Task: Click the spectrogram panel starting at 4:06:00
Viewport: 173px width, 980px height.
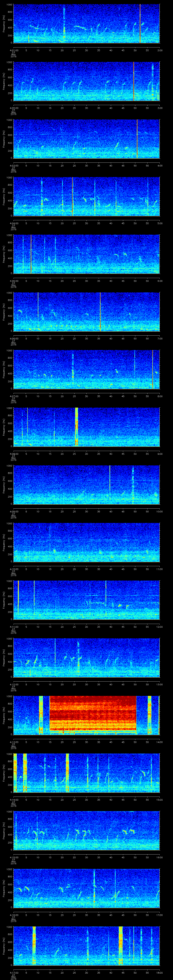Action: pyautogui.click(x=86, y=312)
